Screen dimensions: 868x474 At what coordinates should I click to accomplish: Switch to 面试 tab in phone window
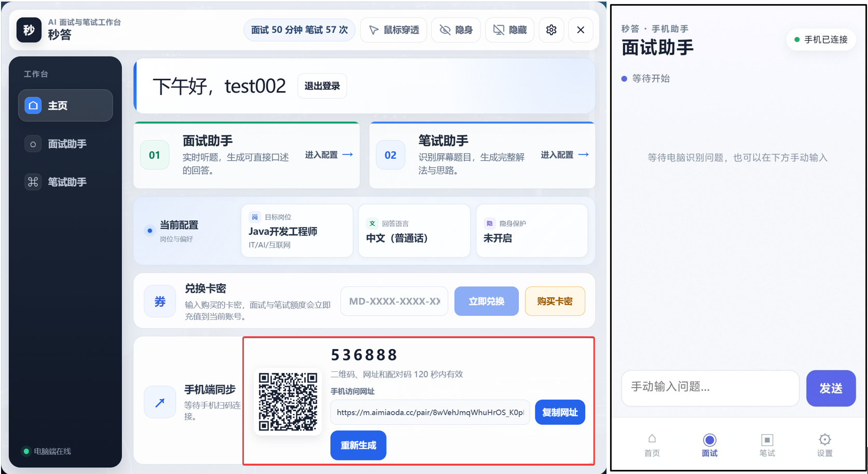tap(710, 445)
